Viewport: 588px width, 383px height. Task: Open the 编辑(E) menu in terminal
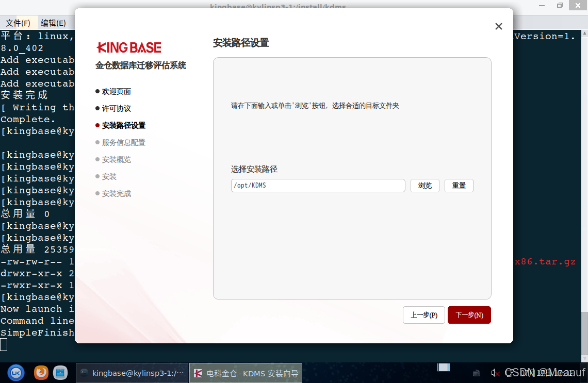click(x=53, y=23)
